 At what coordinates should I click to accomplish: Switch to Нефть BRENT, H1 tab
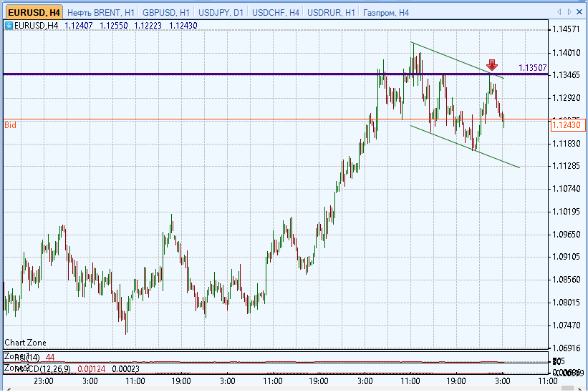click(100, 13)
